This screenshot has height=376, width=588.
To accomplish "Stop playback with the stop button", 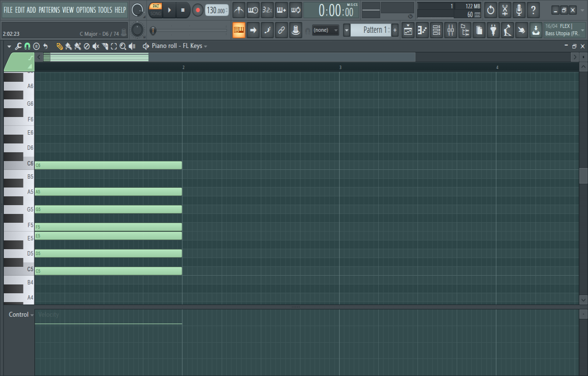I will pos(183,10).
